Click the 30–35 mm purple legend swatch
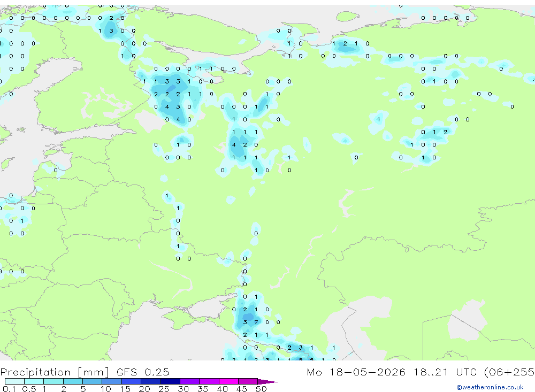The width and height of the screenshot is (535, 392). [x=190, y=381]
